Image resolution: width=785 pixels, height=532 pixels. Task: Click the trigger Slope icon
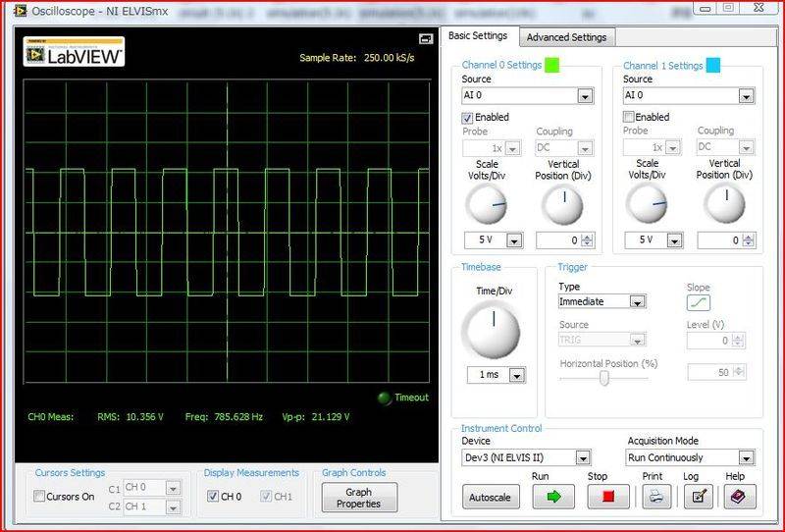pyautogui.click(x=698, y=303)
